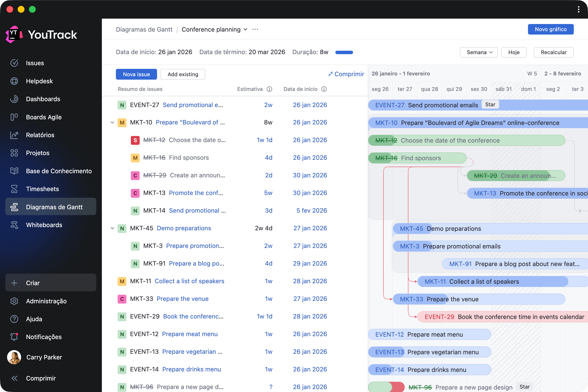The height and width of the screenshot is (392, 588).
Task: Open the window kebab menu top right
Action: (x=578, y=9)
